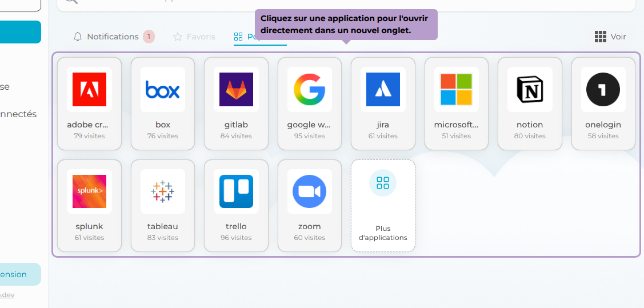This screenshot has width=644, height=308.
Task: Open the Zoom camera icon
Action: pos(309,191)
